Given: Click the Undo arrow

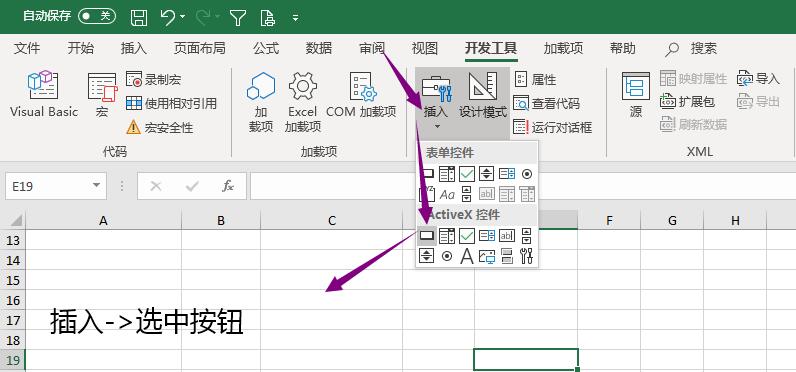Looking at the screenshot, I should pos(168,17).
